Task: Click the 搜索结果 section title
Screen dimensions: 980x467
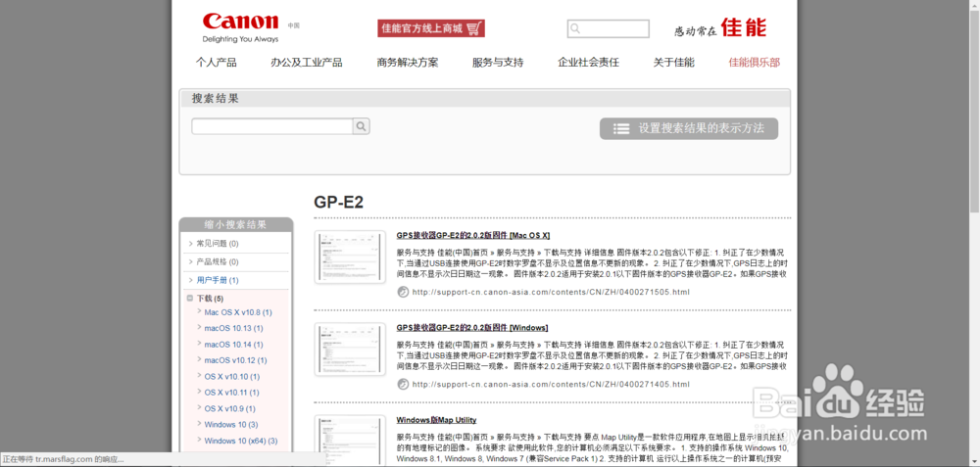Action: click(x=215, y=99)
